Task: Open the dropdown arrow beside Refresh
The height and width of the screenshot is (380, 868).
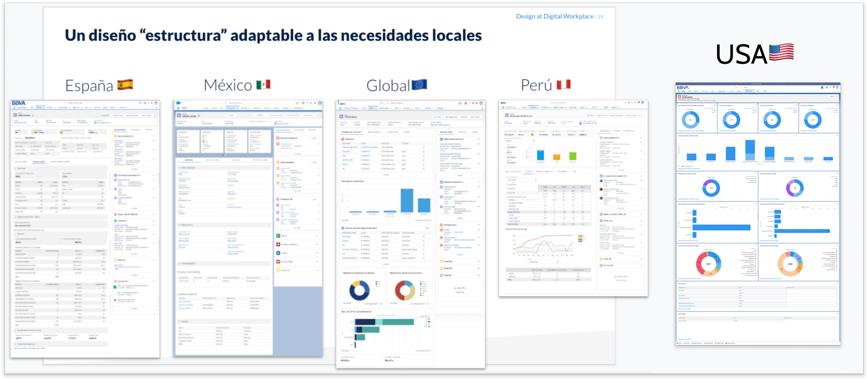Action: 836,96
